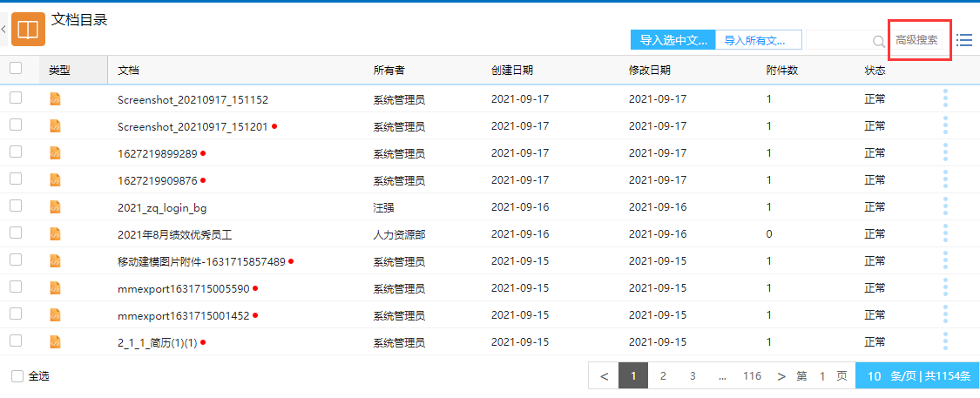Viewport: 980px width, 398px height.
Task: Click the page number input field
Action: click(821, 376)
